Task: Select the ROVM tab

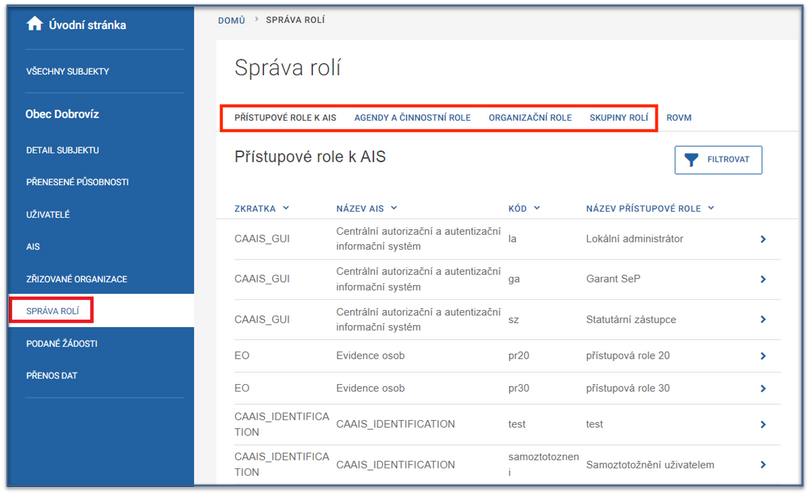Action: tap(679, 118)
